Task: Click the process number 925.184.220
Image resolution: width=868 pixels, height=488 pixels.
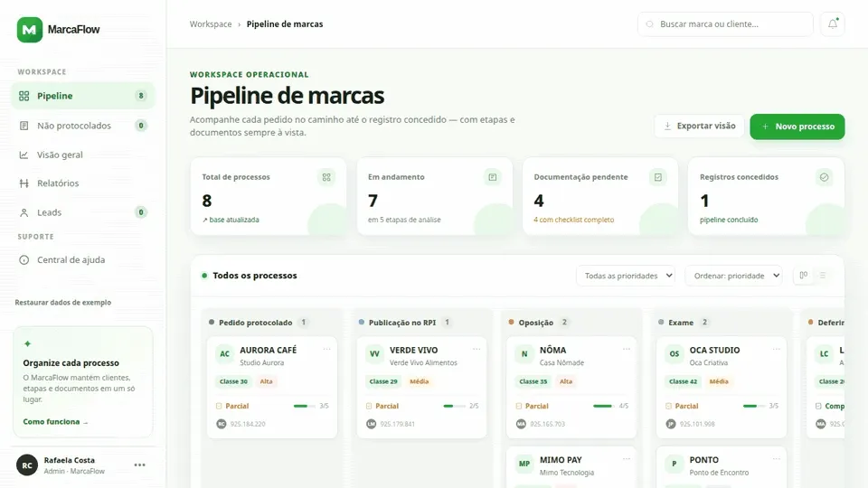Action: (x=248, y=425)
